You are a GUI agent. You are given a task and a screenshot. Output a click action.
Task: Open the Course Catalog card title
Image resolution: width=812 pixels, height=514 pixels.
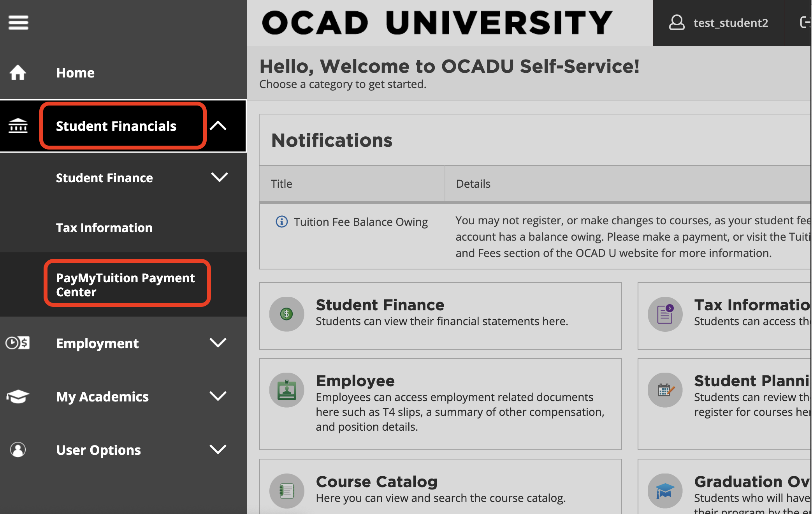click(x=377, y=482)
